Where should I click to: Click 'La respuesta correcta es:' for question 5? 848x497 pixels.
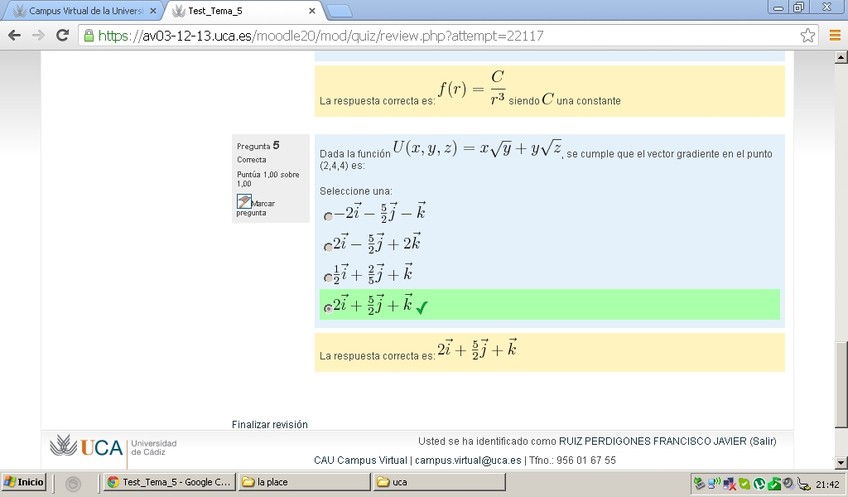(x=377, y=356)
